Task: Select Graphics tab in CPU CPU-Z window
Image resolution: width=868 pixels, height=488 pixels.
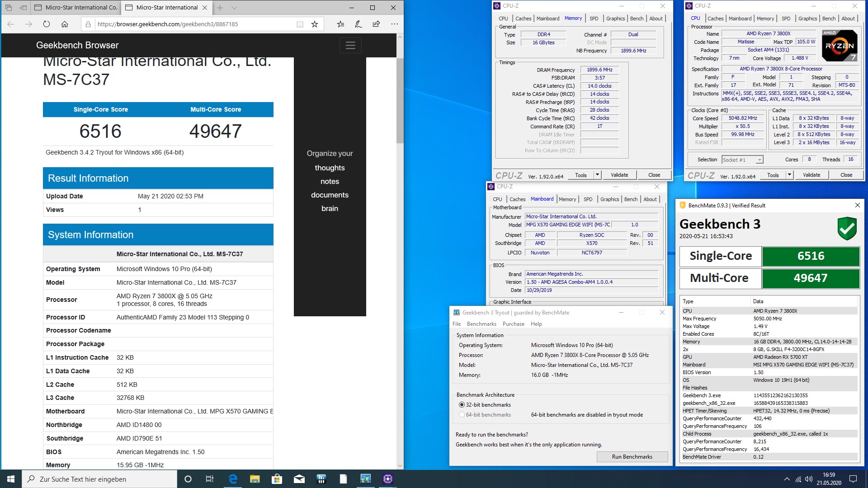Action: [x=807, y=19]
